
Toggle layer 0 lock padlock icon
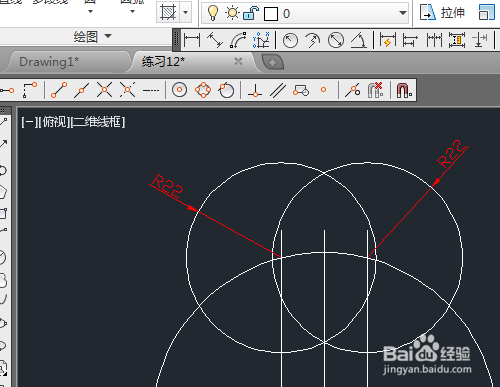(x=251, y=14)
